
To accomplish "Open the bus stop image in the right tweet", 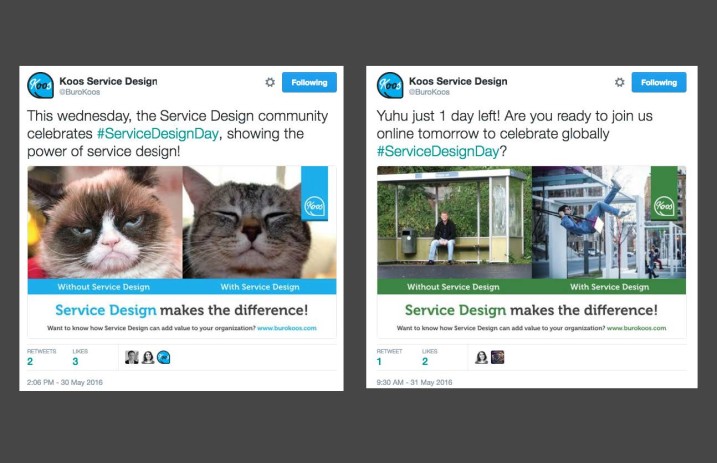I will click(455, 222).
